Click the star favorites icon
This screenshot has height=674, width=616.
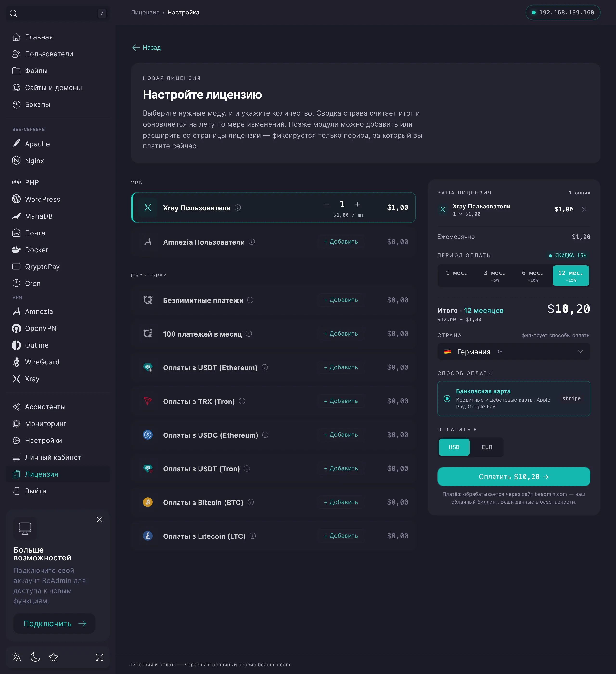coord(53,657)
